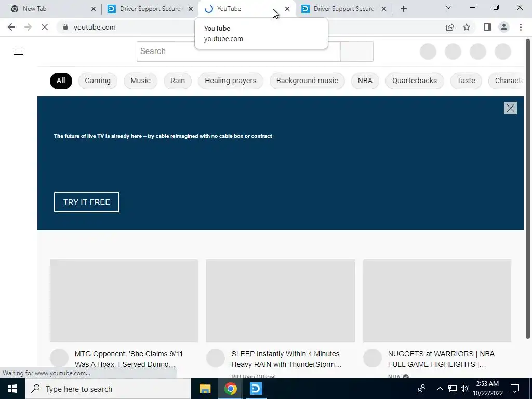The image size is (532, 399).
Task: Select the Music filter chip
Action: click(140, 81)
